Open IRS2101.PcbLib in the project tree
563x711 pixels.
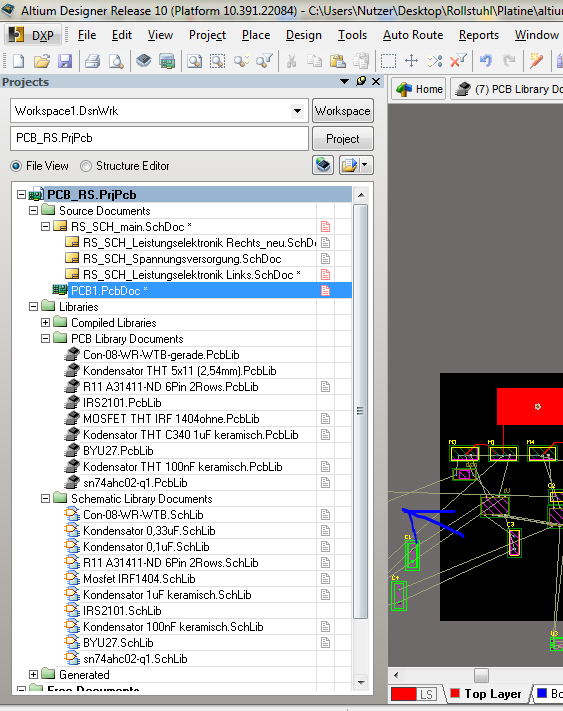click(x=122, y=403)
